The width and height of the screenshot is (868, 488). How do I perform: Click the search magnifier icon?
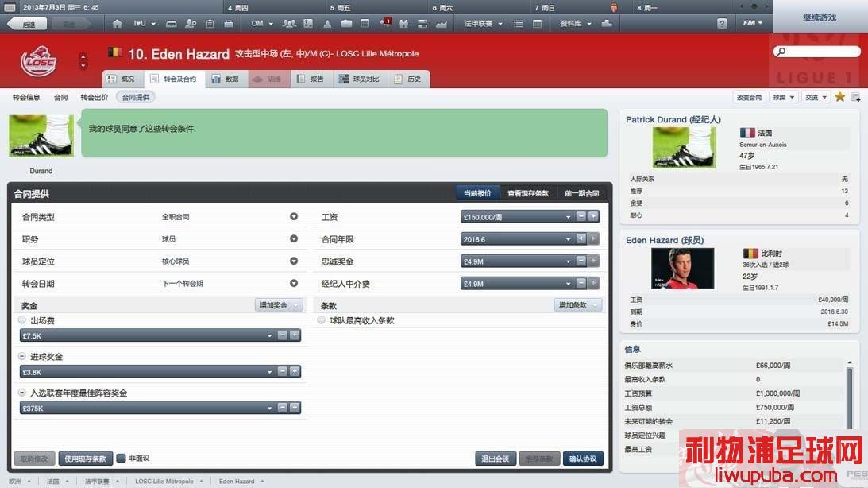click(781, 52)
